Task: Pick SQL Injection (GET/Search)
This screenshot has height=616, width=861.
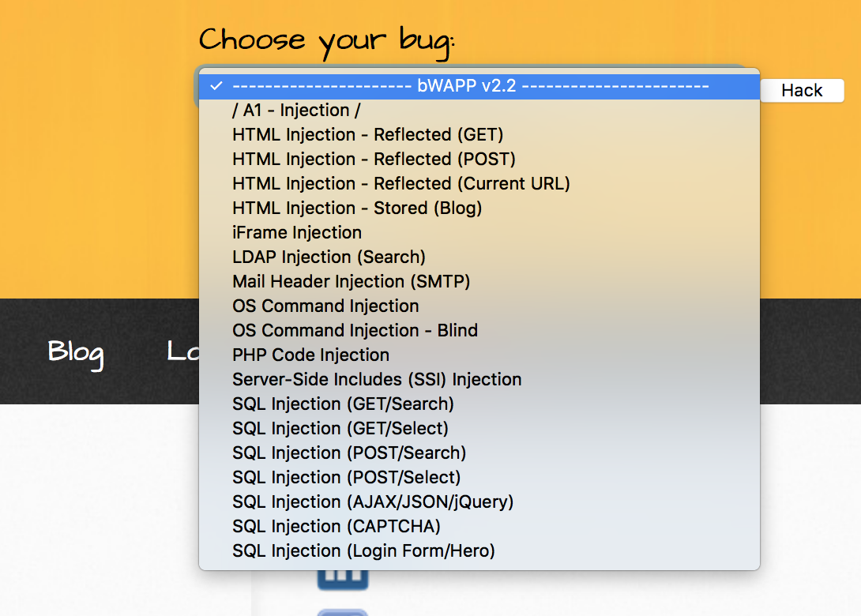Action: click(x=343, y=404)
